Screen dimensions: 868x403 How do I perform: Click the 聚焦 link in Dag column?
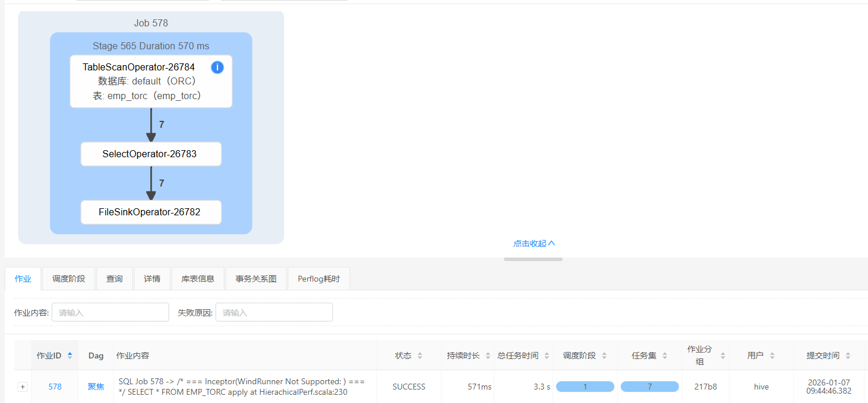(95, 387)
